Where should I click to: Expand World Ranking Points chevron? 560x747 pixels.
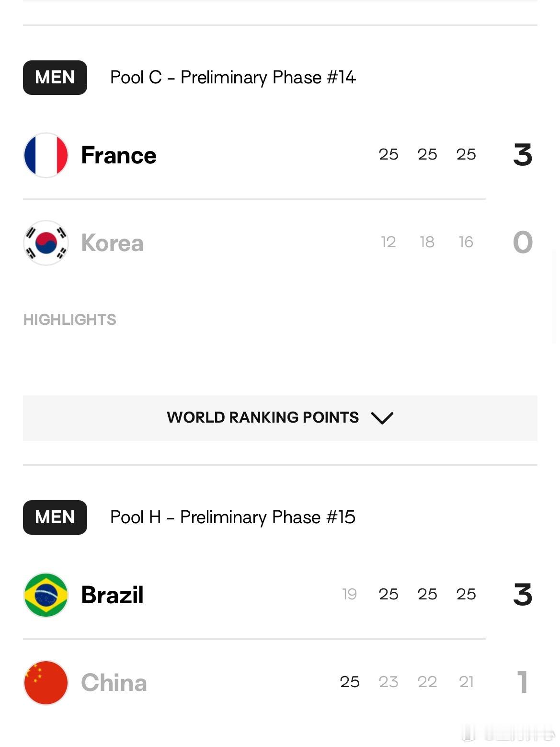coord(382,418)
